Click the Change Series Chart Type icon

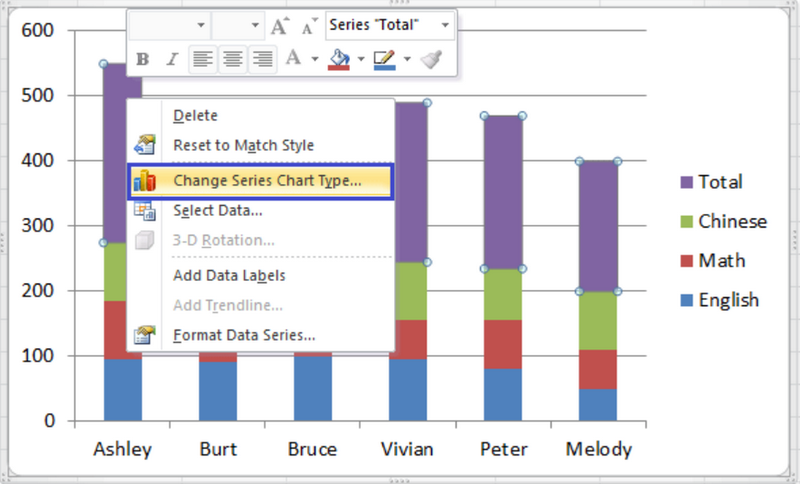[144, 181]
